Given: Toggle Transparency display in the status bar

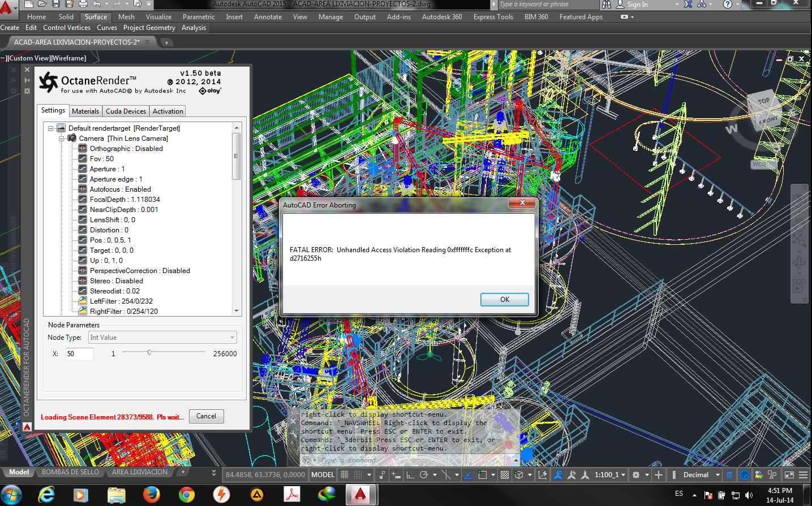Looking at the screenshot, I should pos(505,475).
